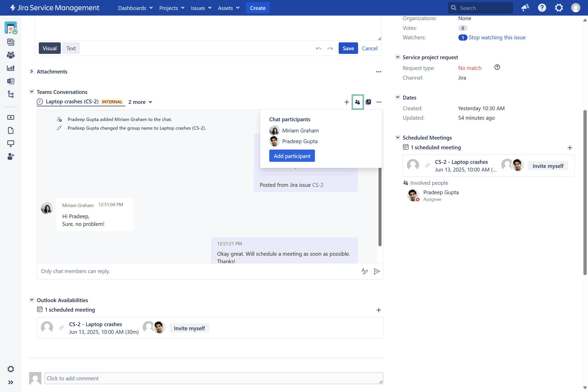The height and width of the screenshot is (392, 588).
Task: Switch editor to Visual mode
Action: [50, 48]
